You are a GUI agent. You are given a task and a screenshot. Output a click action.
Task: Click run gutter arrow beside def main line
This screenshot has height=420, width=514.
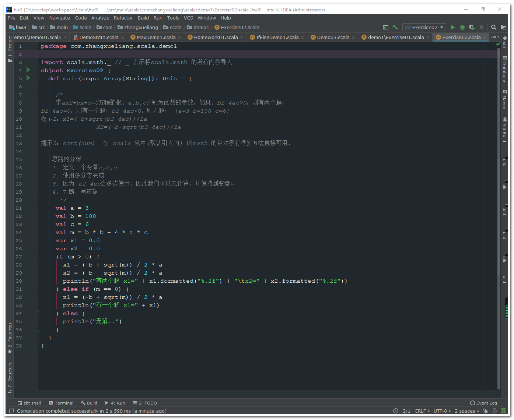pyautogui.click(x=28, y=78)
